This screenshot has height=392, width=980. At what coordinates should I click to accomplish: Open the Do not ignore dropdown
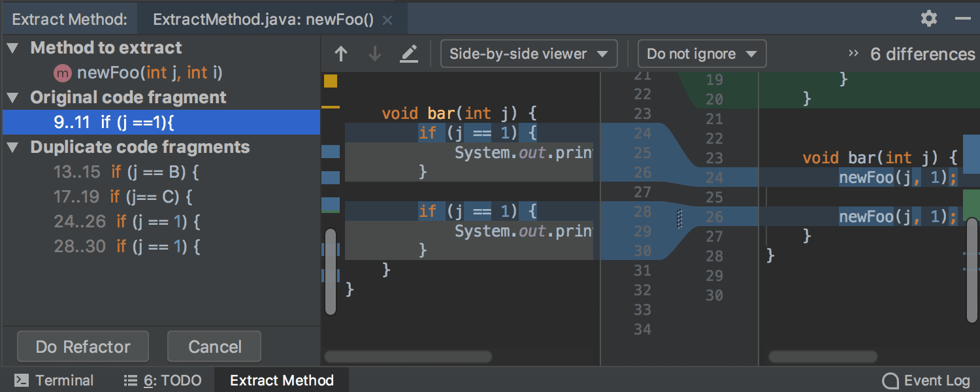point(701,54)
